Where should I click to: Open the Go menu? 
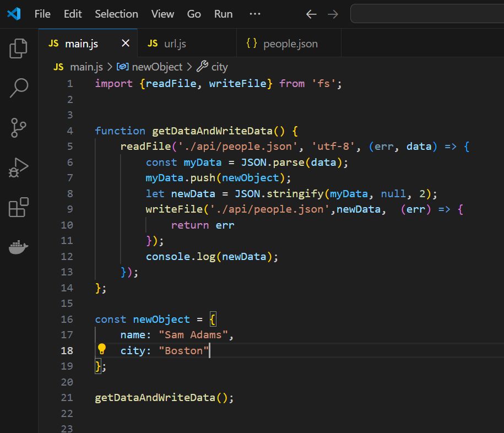pos(194,14)
